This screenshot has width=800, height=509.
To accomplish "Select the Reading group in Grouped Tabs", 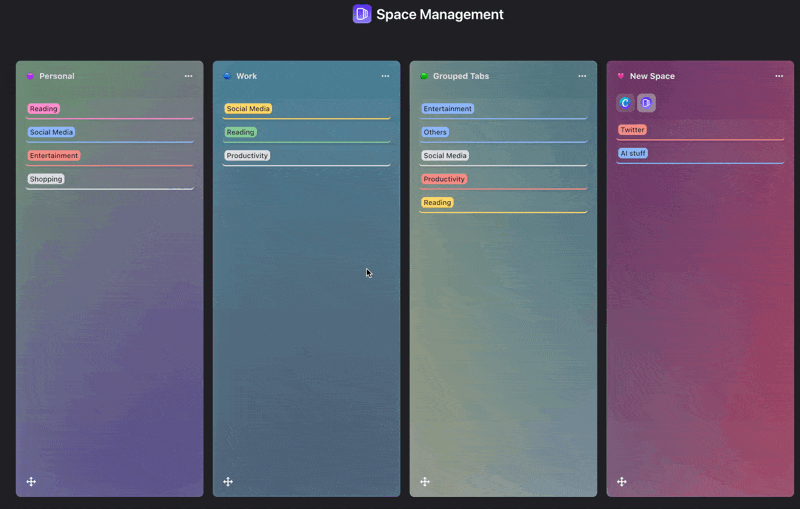I will tap(437, 202).
